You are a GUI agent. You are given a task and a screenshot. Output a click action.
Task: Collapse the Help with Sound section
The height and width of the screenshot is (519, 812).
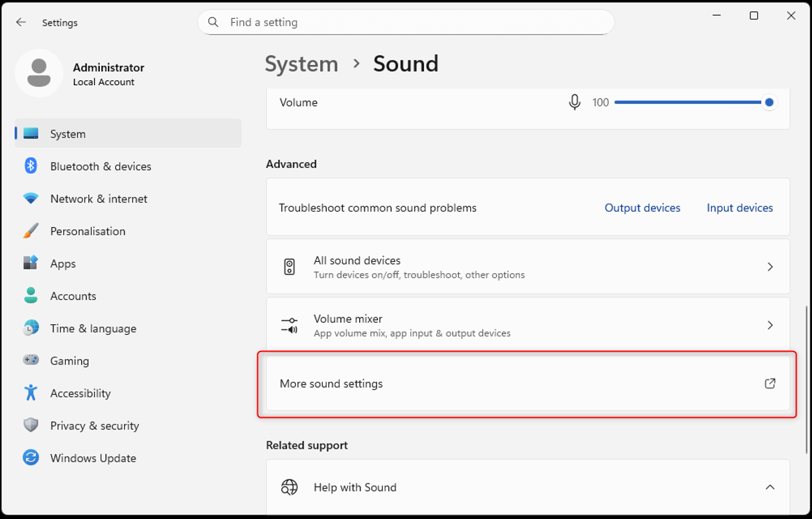[x=770, y=488]
